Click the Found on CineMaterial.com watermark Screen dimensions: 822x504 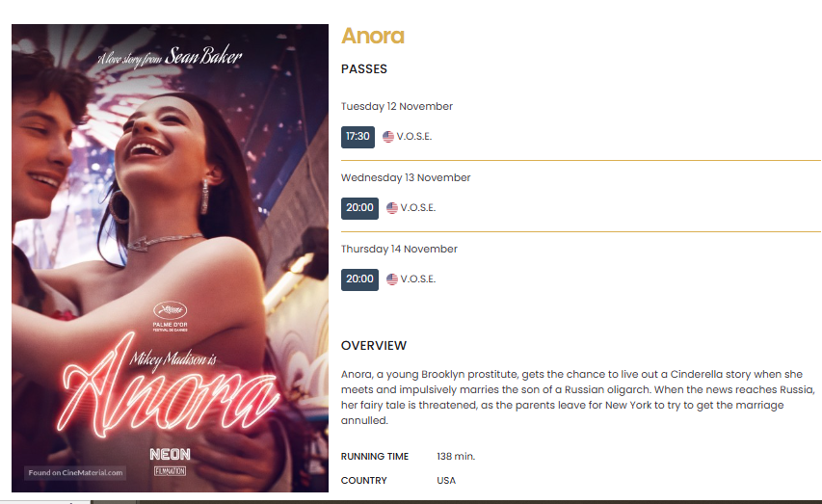click(75, 472)
